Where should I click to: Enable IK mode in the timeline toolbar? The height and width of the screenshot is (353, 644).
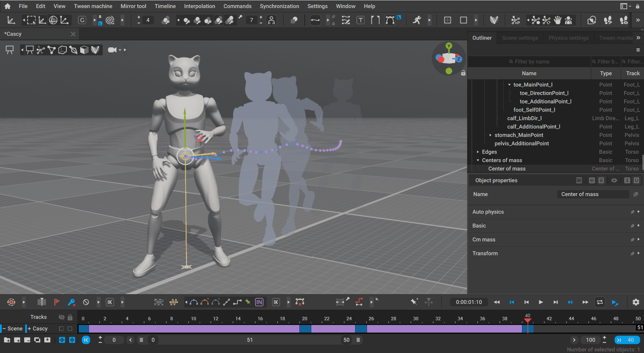coord(276,302)
